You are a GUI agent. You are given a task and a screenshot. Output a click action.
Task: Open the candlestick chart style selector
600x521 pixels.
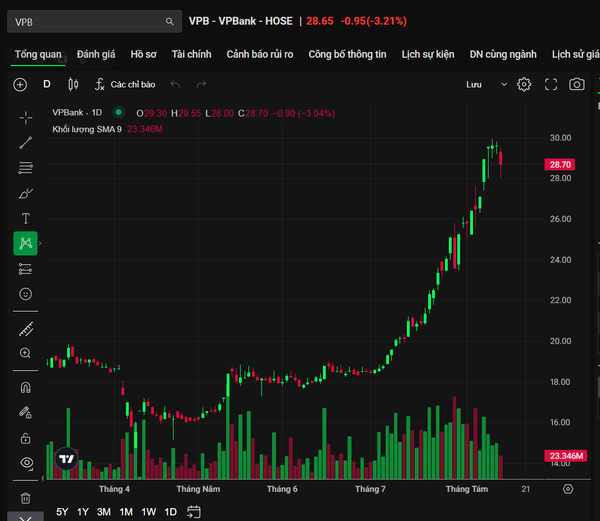73,84
